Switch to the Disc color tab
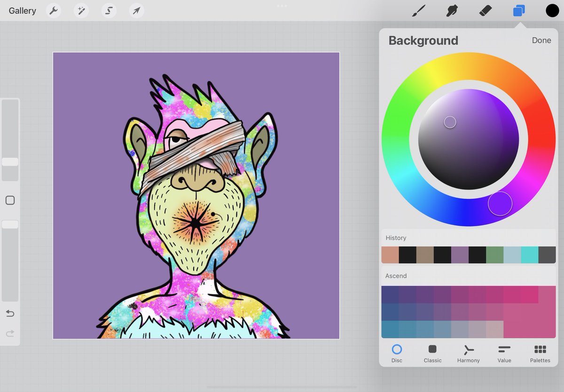This screenshot has width=564, height=392. (x=397, y=353)
